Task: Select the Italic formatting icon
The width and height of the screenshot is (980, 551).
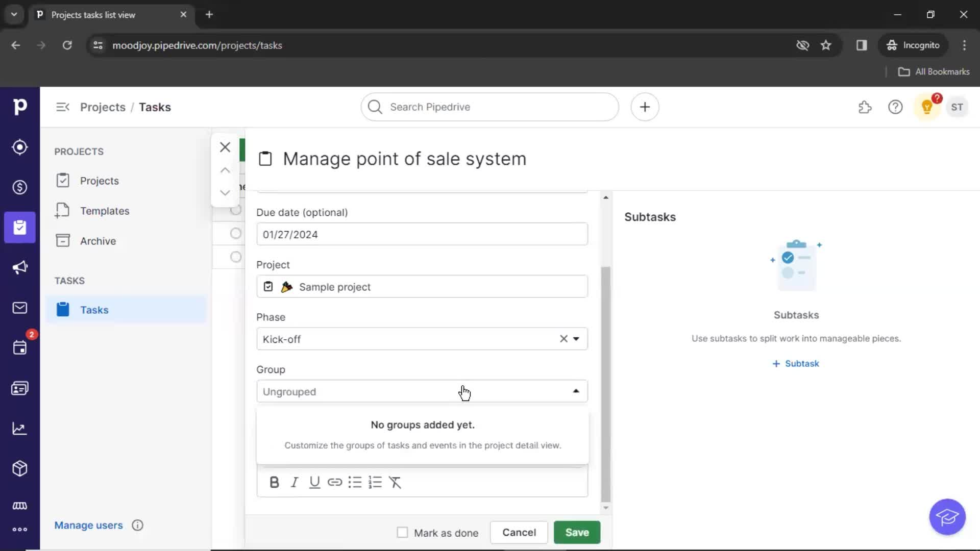Action: (x=294, y=482)
